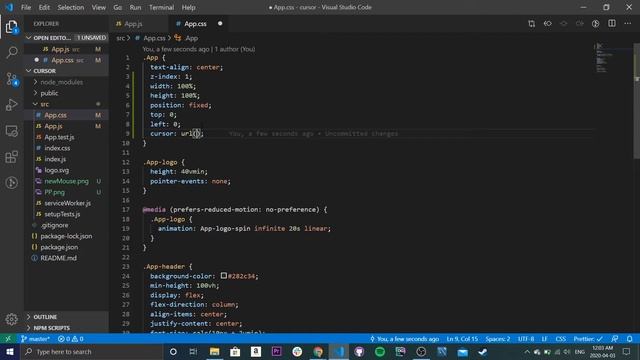640x360 pixels.
Task: Click Spaces: 2 indentation setting
Action: point(498,339)
